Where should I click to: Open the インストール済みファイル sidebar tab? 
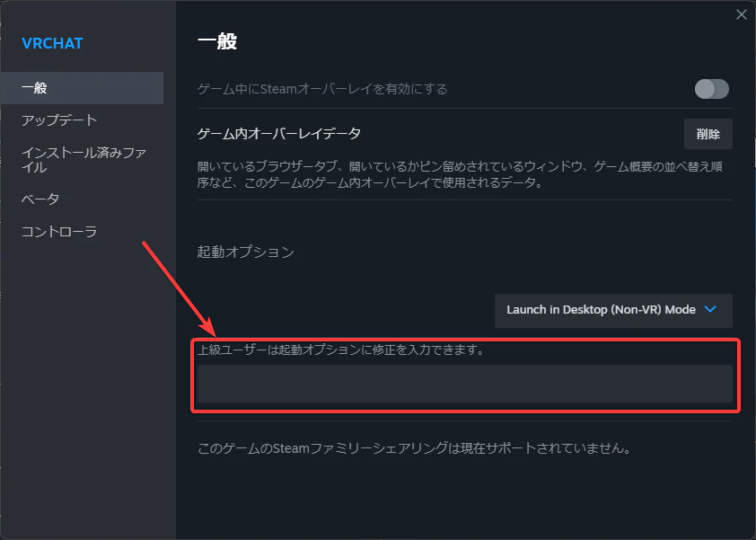pos(84,160)
